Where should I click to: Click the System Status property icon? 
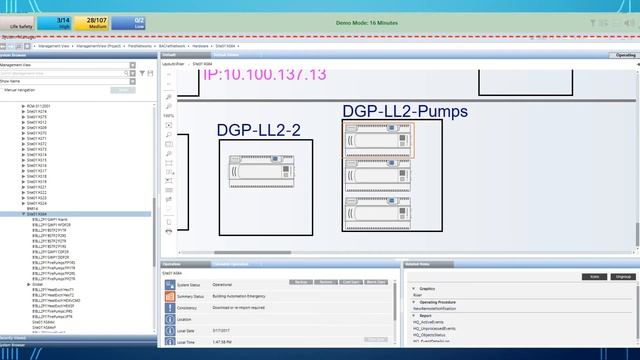170,285
